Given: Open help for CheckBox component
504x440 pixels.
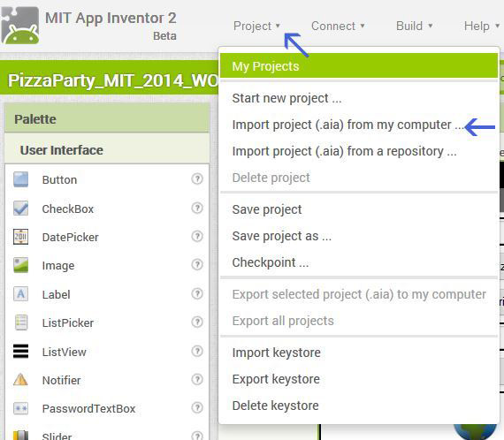Looking at the screenshot, I should (197, 208).
